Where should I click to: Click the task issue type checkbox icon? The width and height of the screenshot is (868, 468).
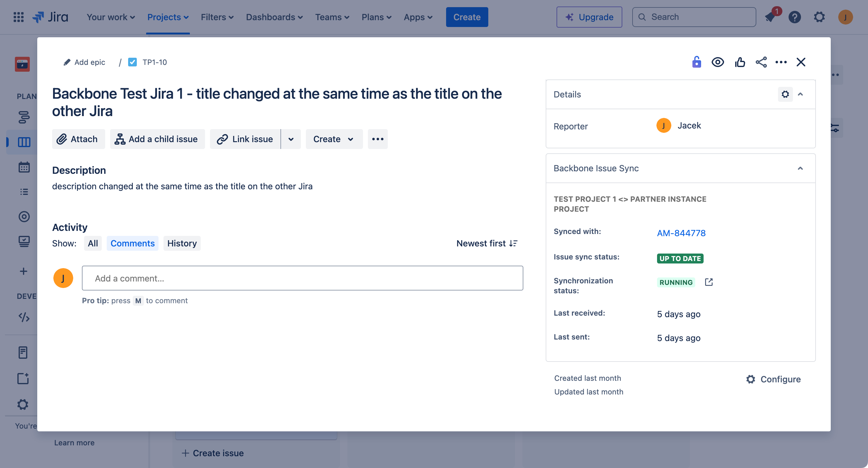point(132,62)
